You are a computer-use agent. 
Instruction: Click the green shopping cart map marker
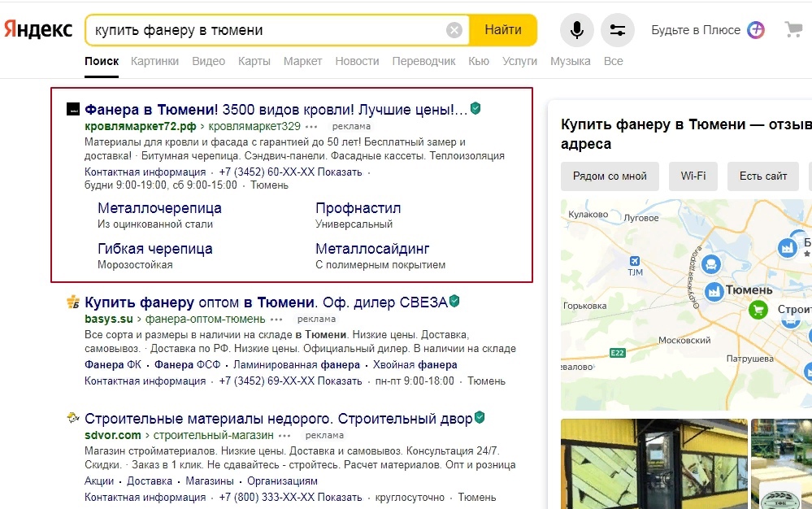point(758,310)
